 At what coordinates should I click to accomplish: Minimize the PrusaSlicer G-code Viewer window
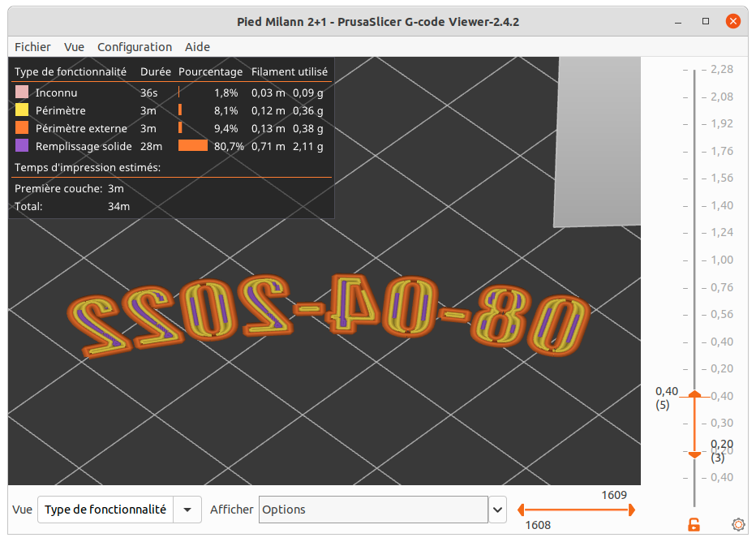click(678, 22)
